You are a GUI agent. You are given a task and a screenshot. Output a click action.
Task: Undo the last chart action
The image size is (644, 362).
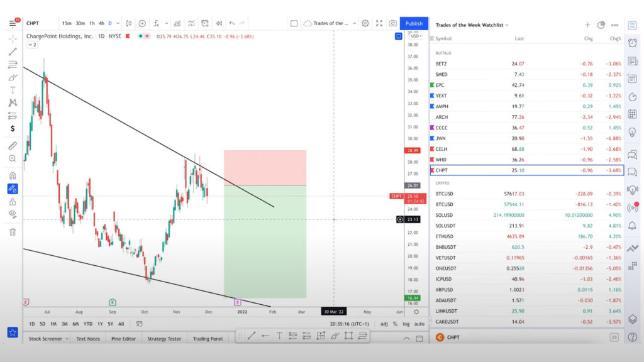click(x=232, y=23)
